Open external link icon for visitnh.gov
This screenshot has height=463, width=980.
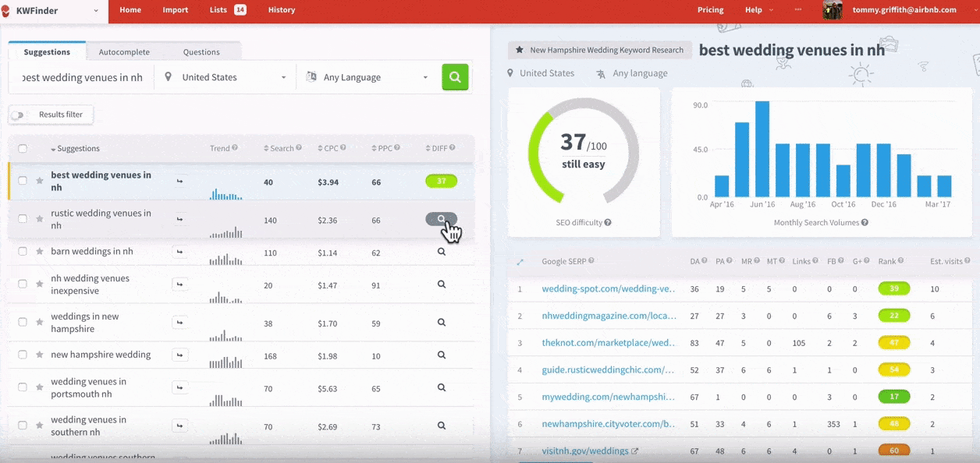coord(635,451)
